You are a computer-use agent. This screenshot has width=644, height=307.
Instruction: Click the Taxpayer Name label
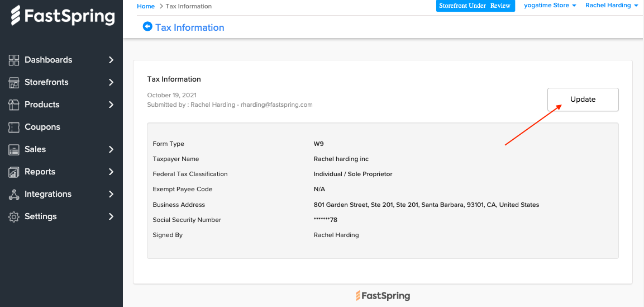click(x=176, y=159)
